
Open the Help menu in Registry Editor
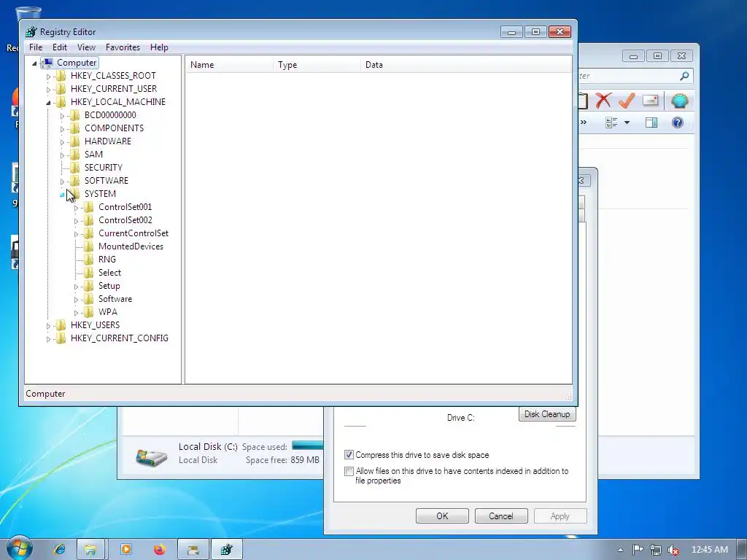click(x=159, y=47)
